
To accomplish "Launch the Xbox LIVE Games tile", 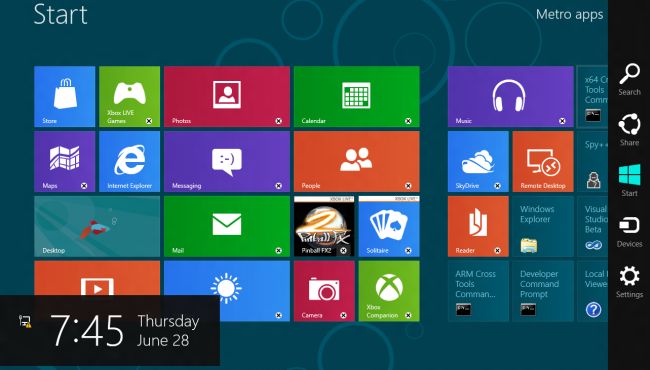I will (129, 97).
